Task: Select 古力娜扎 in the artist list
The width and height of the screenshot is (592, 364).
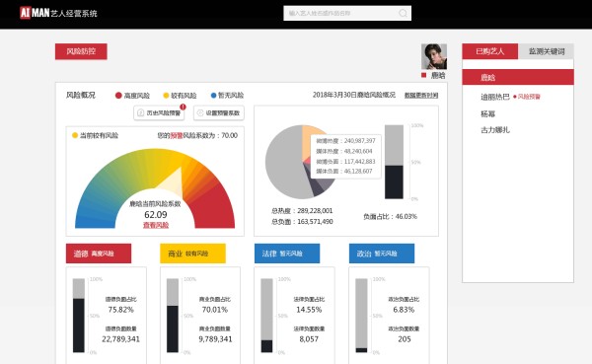Action: click(x=495, y=130)
